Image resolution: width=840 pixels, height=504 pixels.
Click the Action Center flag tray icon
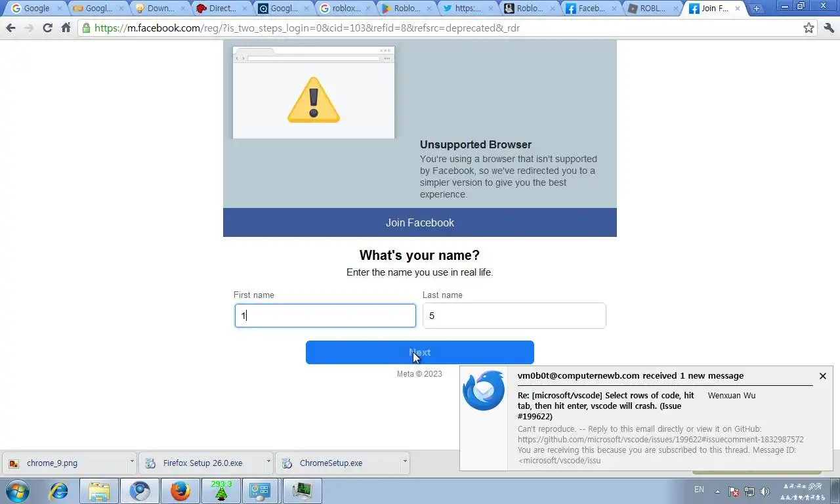point(734,492)
